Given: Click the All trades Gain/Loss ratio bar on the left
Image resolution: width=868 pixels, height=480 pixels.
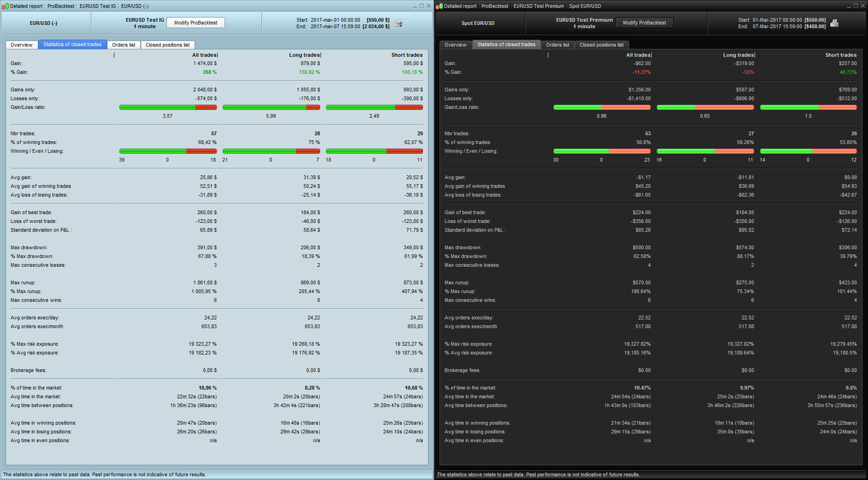Looking at the screenshot, I should pyautogui.click(x=168, y=107).
